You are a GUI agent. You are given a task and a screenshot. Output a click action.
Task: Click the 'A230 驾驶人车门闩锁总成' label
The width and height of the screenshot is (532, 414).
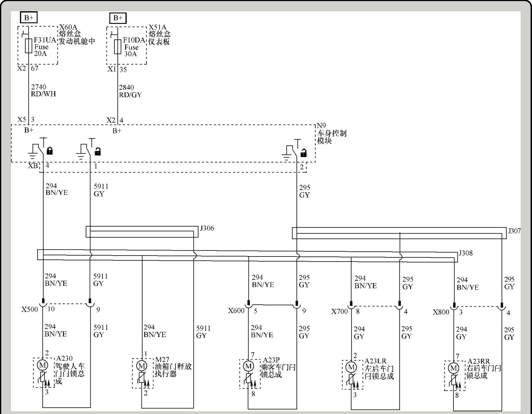coord(70,370)
